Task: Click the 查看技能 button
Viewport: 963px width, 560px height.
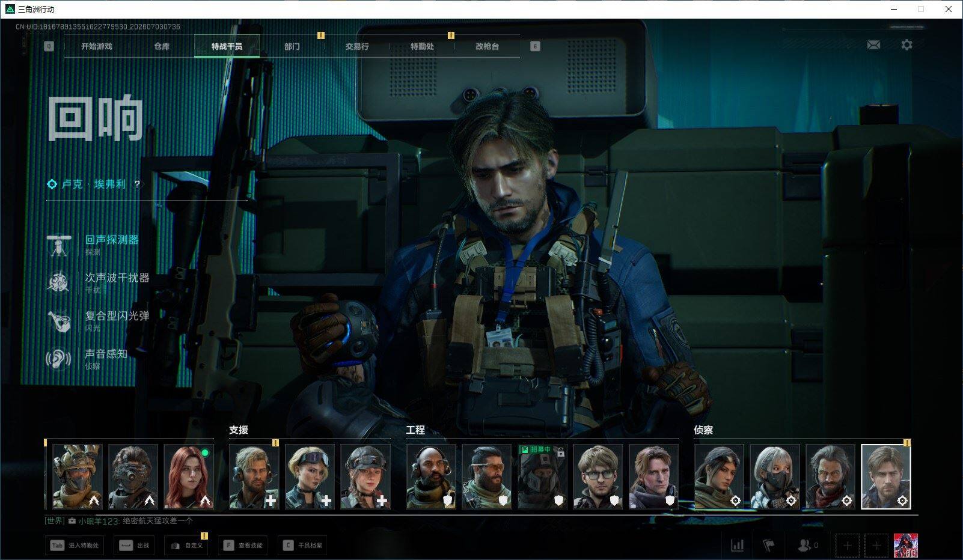Action: point(243,546)
